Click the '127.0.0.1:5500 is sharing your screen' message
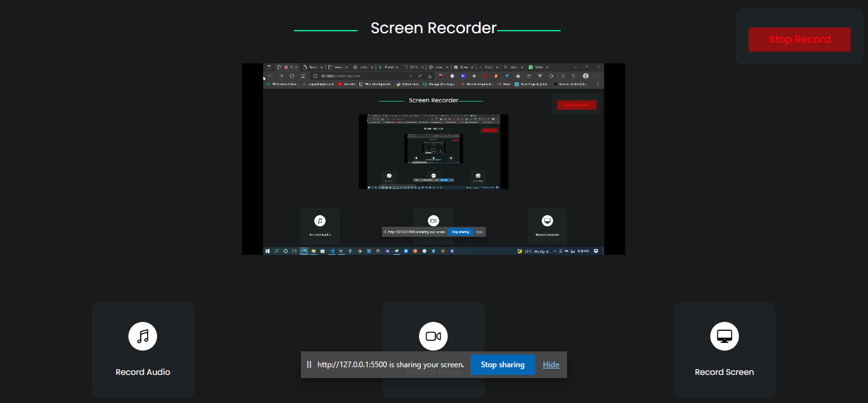 tap(391, 365)
